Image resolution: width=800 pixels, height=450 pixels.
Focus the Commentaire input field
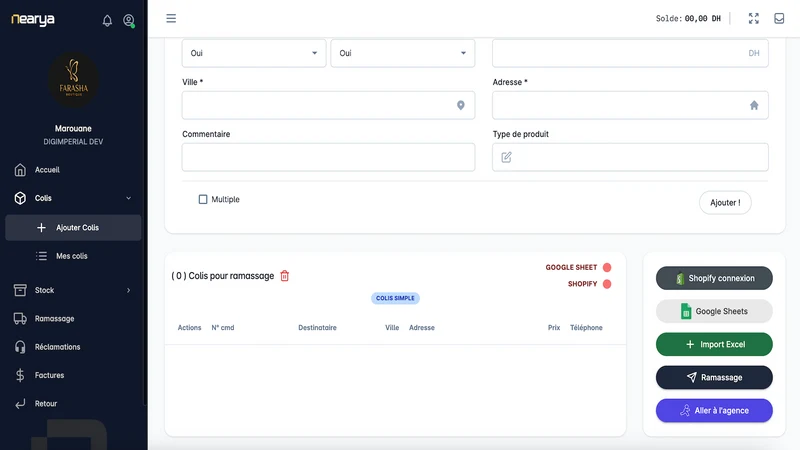click(329, 157)
